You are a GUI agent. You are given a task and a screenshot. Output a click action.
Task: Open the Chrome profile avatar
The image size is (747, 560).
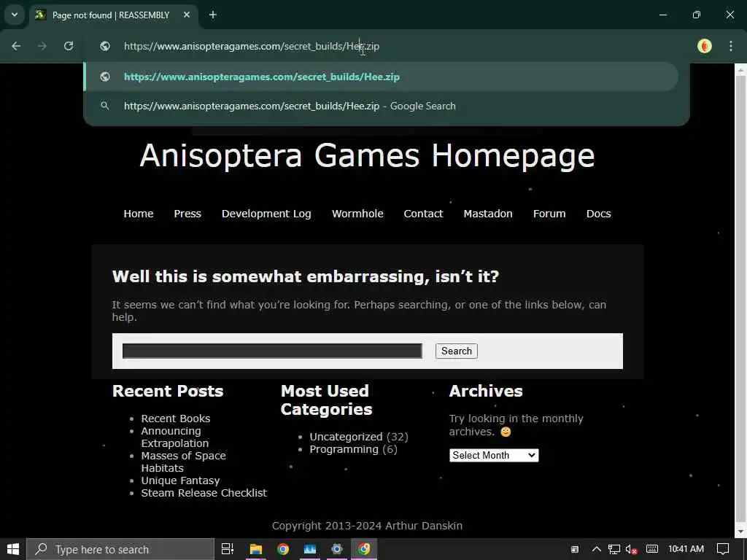tap(704, 46)
